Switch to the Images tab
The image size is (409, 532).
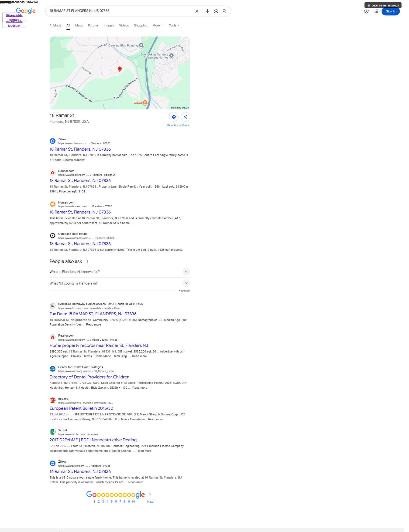109,25
